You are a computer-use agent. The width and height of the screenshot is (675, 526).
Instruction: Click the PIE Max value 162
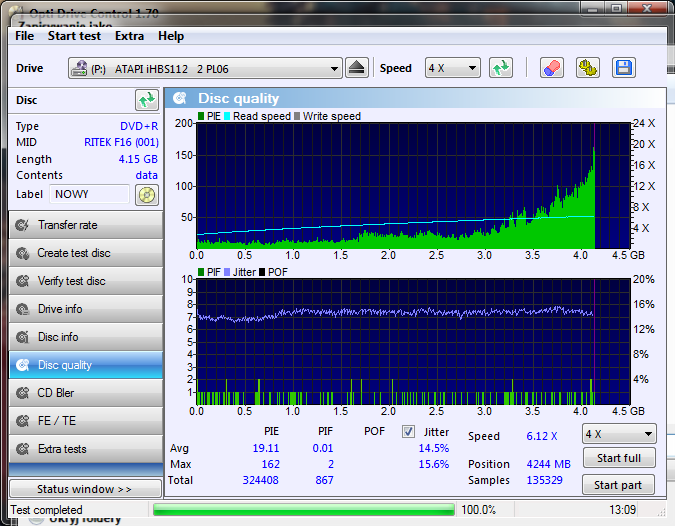coord(271,464)
